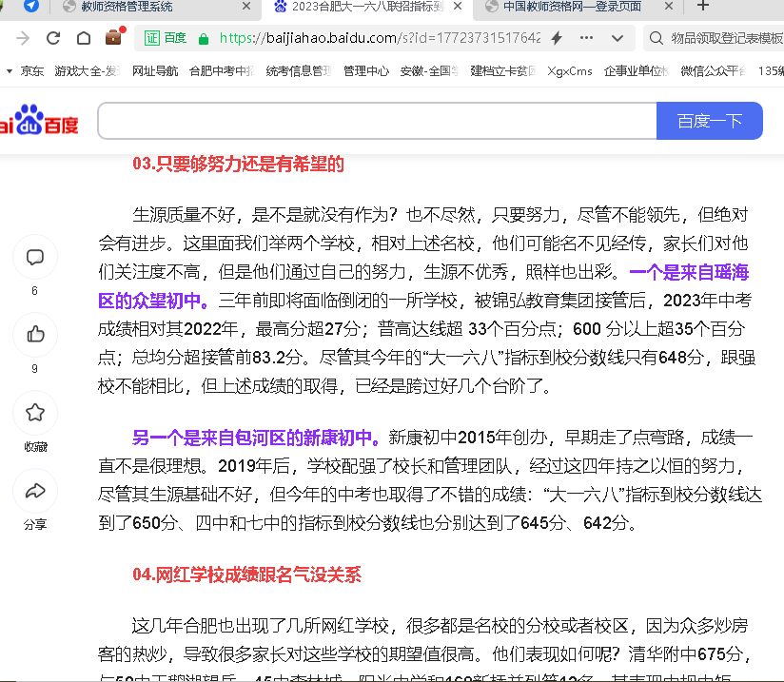The height and width of the screenshot is (682, 784).
Task: Click the forward navigation arrow
Action: 23,38
